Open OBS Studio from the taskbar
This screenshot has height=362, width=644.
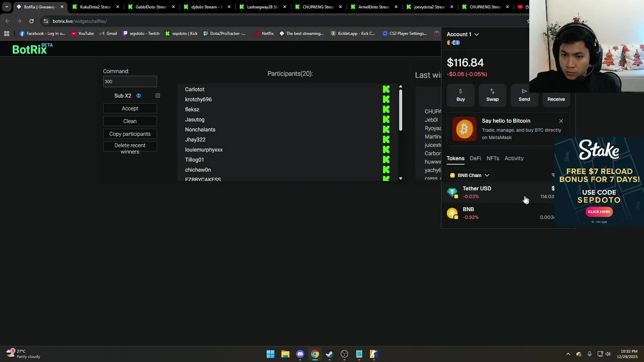344,354
